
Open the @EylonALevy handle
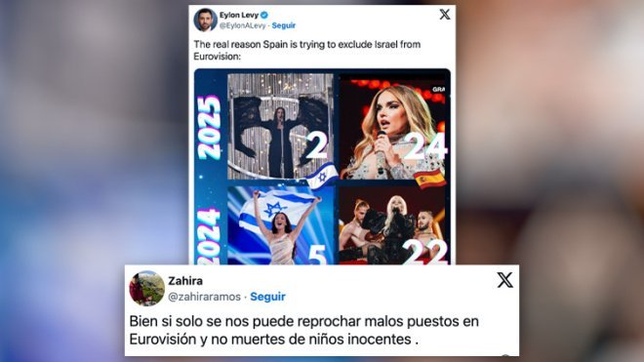point(242,25)
